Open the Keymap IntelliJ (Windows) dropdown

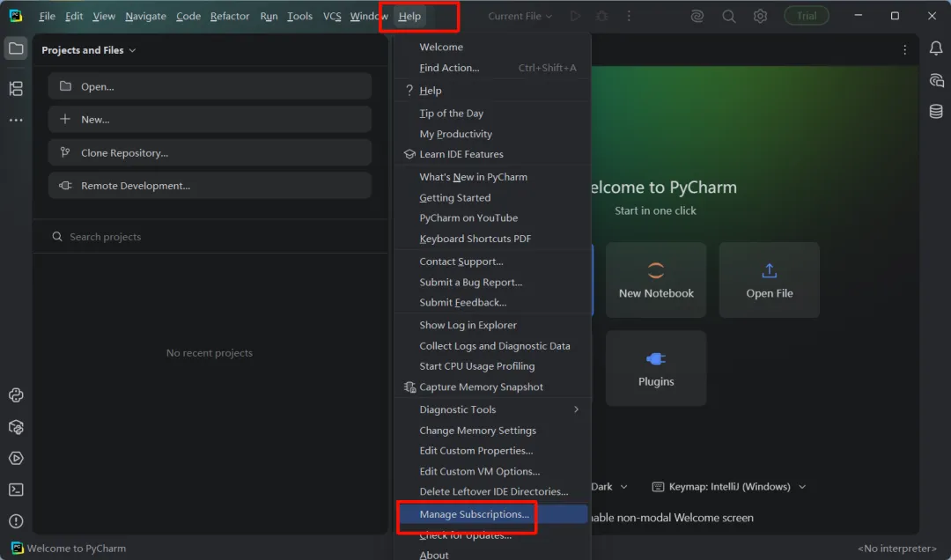(x=728, y=487)
